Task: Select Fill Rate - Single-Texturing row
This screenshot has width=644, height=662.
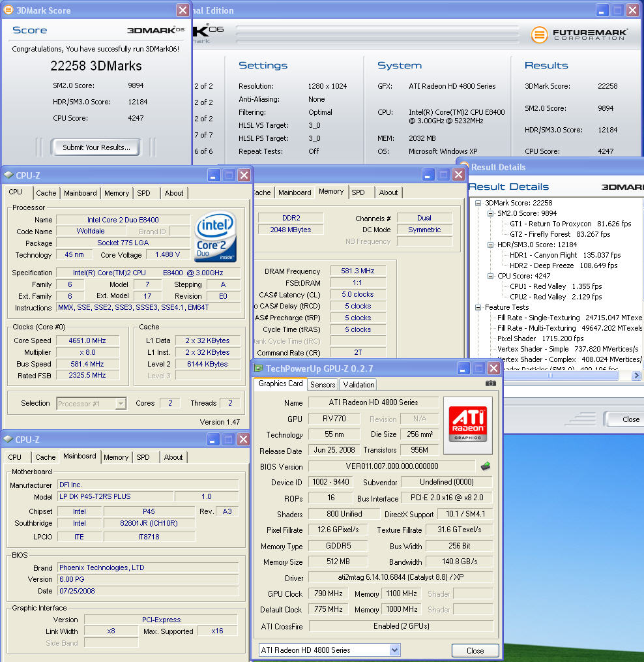Action: click(x=569, y=318)
